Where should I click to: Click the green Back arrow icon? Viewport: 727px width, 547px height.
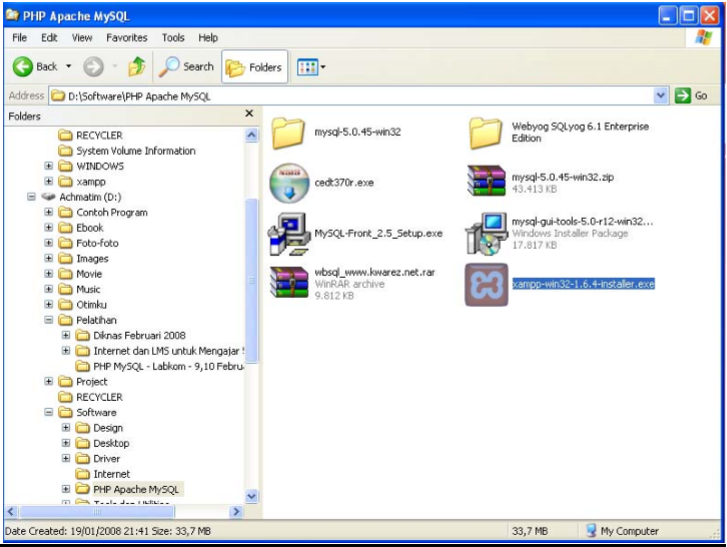pyautogui.click(x=22, y=67)
